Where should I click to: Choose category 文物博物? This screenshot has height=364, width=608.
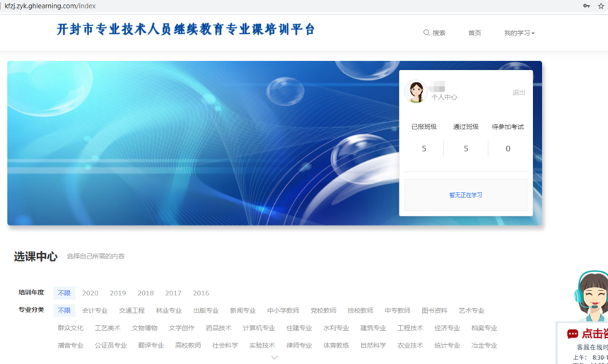[x=145, y=328]
